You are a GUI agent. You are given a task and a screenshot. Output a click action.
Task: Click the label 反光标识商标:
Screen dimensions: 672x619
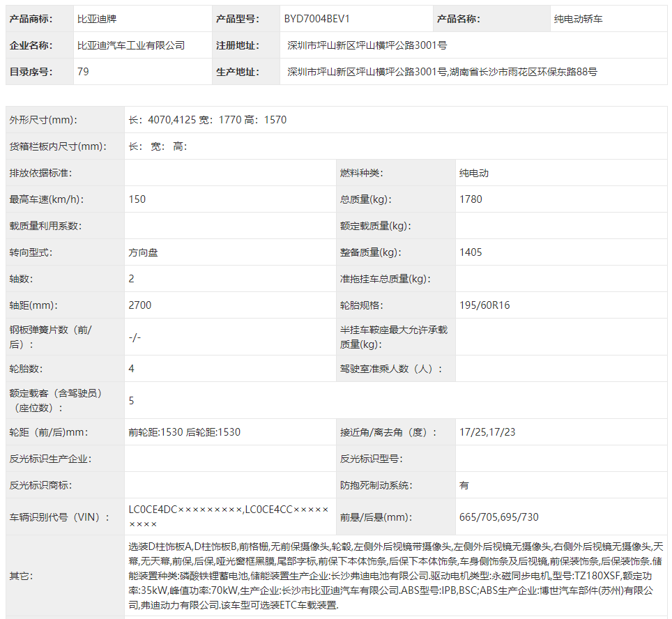point(40,485)
